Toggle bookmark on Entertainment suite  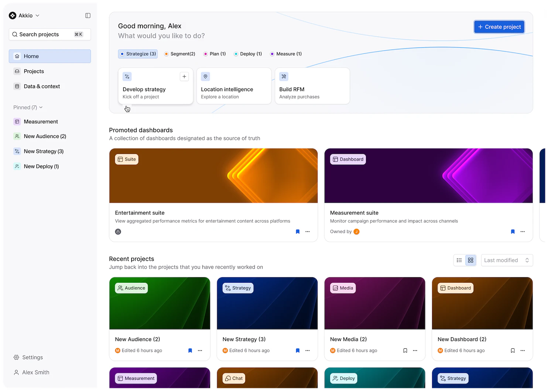298,231
